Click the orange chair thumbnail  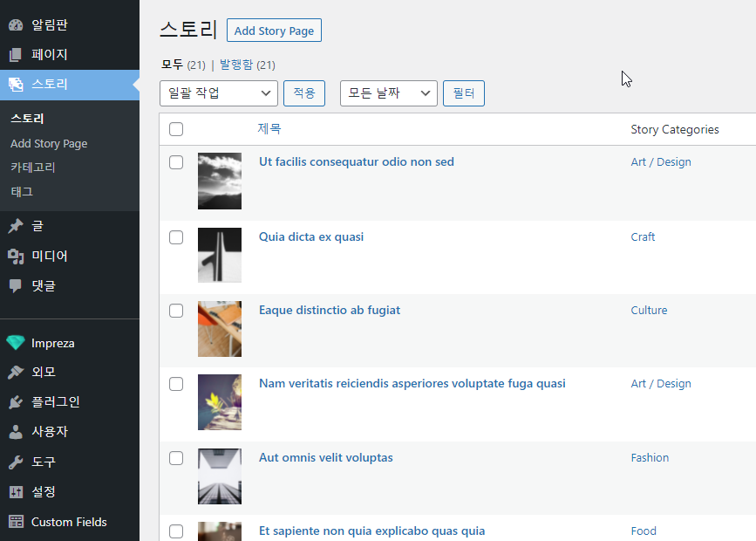point(220,329)
